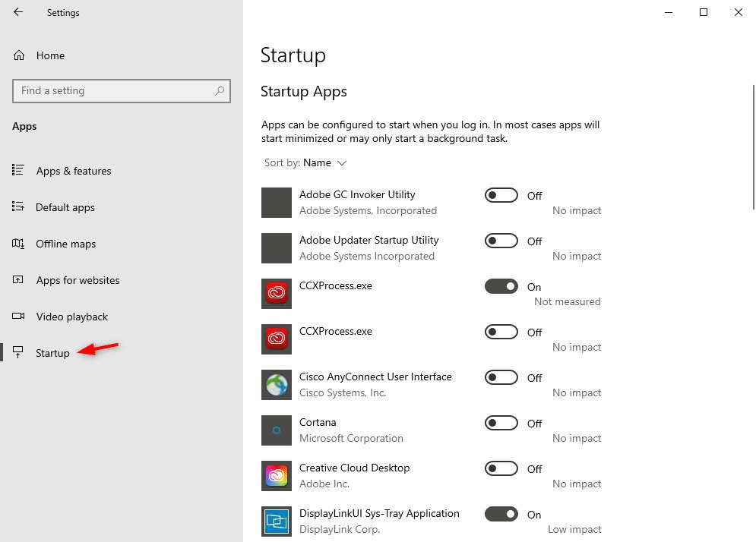
Task: Click the DisplayLink Corp. publisher text
Action: (340, 529)
